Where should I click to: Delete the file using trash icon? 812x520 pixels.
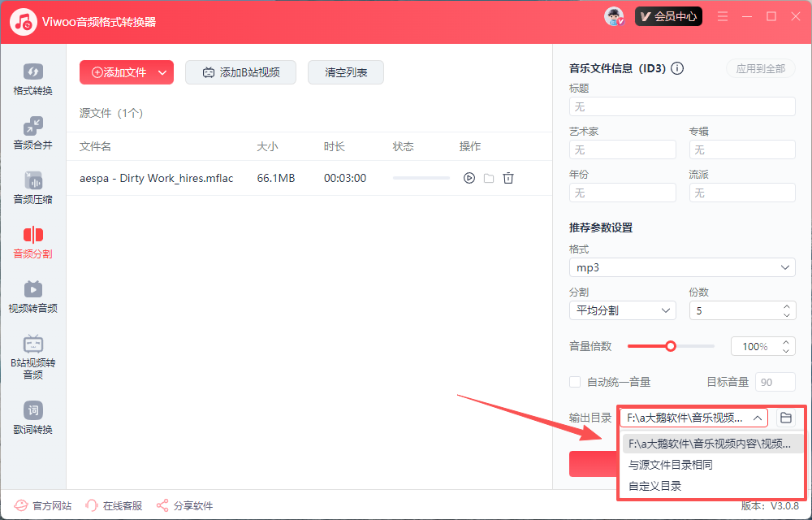[x=508, y=178]
